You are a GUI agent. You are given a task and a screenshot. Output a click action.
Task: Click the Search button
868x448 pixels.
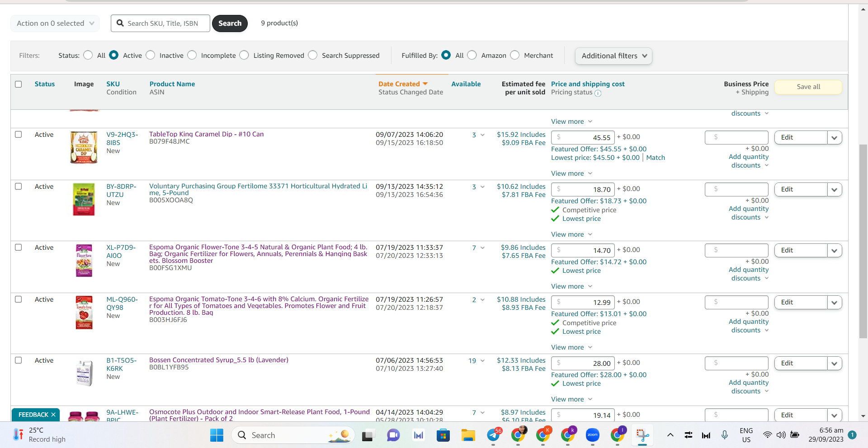click(x=230, y=23)
